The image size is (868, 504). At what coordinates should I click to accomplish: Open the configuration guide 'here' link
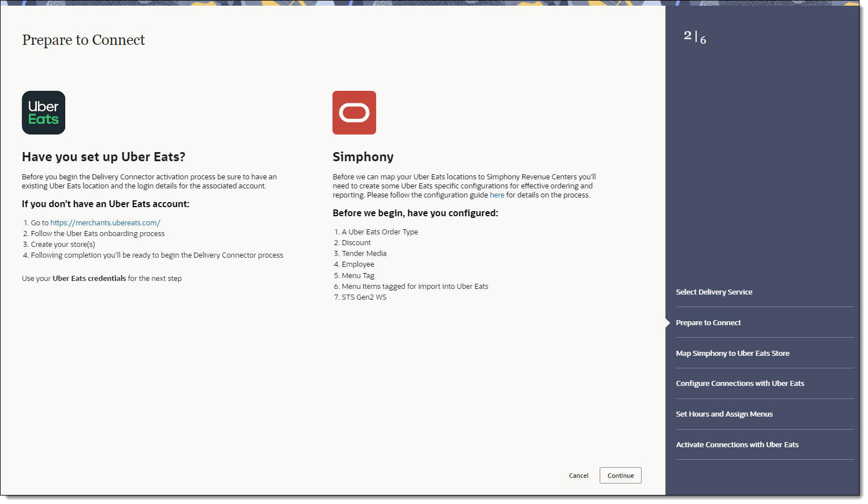click(497, 195)
